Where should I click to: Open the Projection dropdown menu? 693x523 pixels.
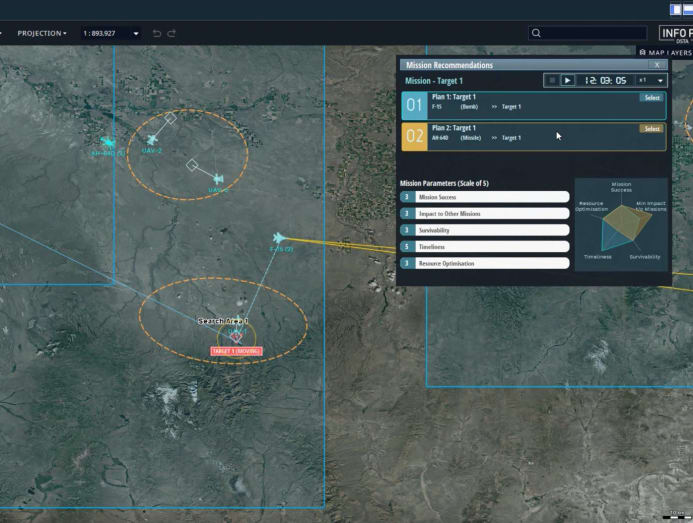42,33
